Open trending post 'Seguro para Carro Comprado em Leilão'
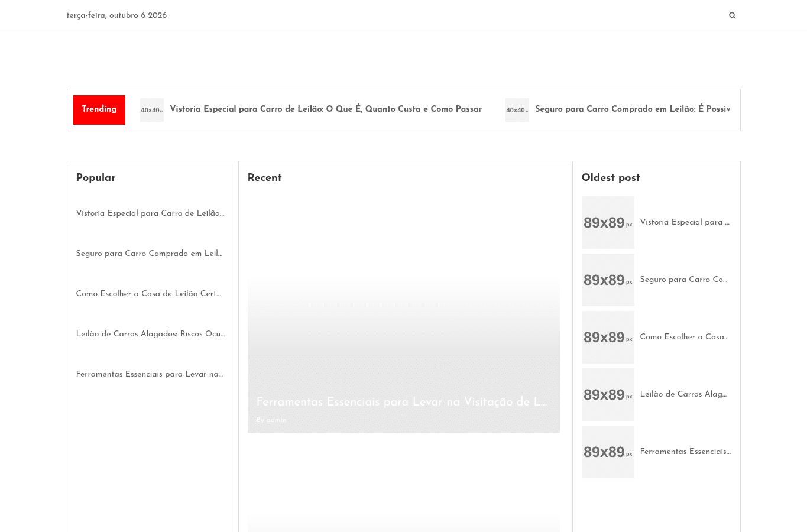 pos(633,109)
